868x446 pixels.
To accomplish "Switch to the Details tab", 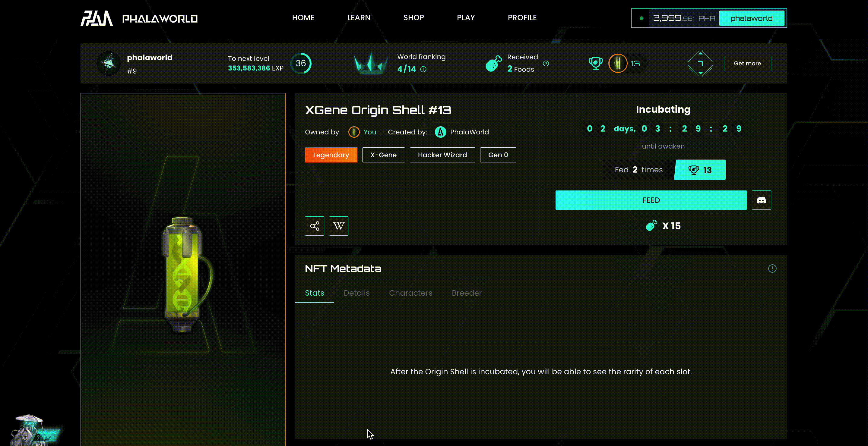I will pos(356,293).
